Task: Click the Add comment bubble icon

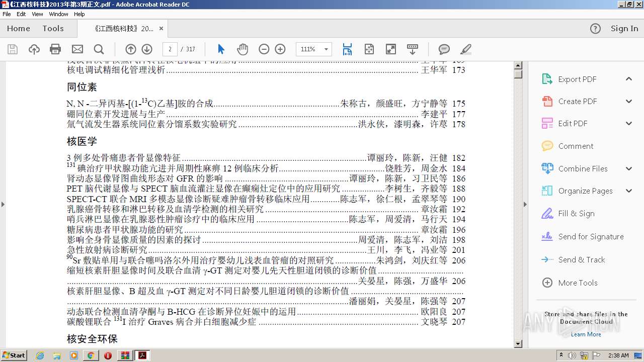Action: pyautogui.click(x=444, y=49)
